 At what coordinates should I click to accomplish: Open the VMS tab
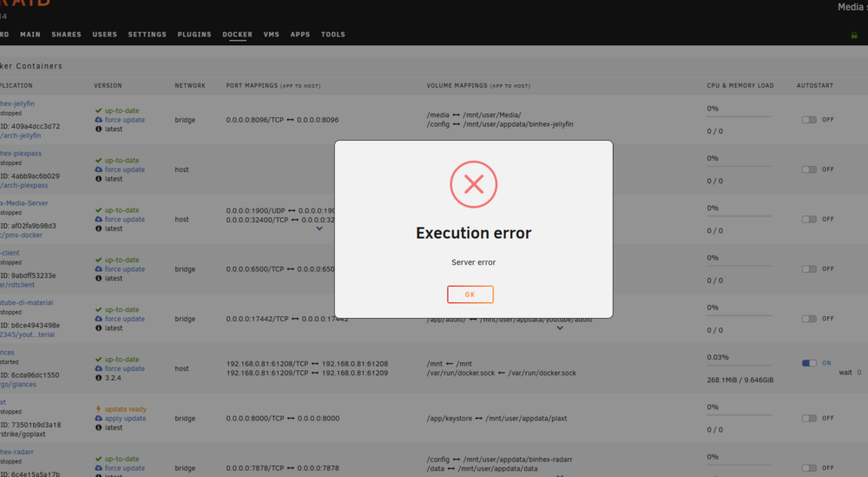271,35
